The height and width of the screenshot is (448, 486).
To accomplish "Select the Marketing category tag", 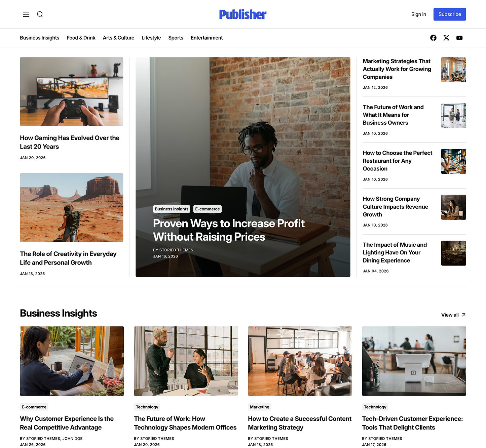I will click(259, 407).
